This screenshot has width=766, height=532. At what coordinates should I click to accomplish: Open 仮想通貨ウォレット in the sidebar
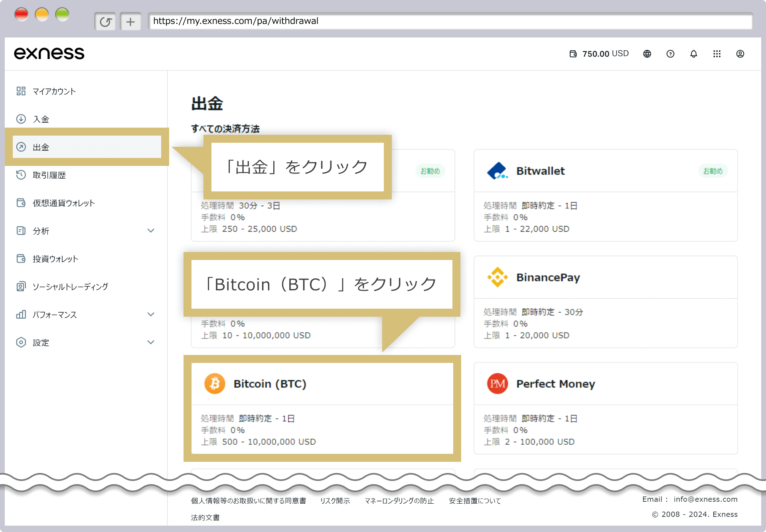(x=64, y=203)
